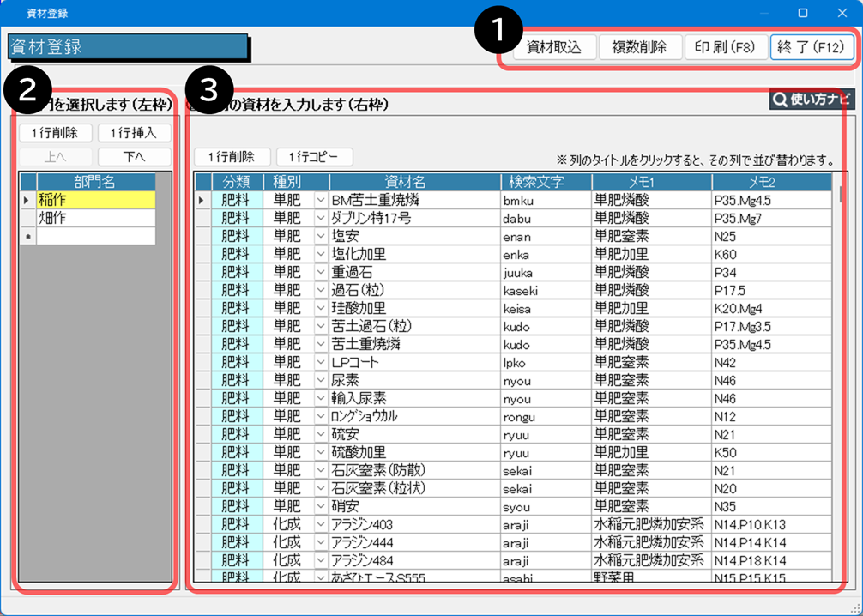This screenshot has height=616, width=863.
Task: Select the 稲作 department row
Action: click(x=95, y=200)
